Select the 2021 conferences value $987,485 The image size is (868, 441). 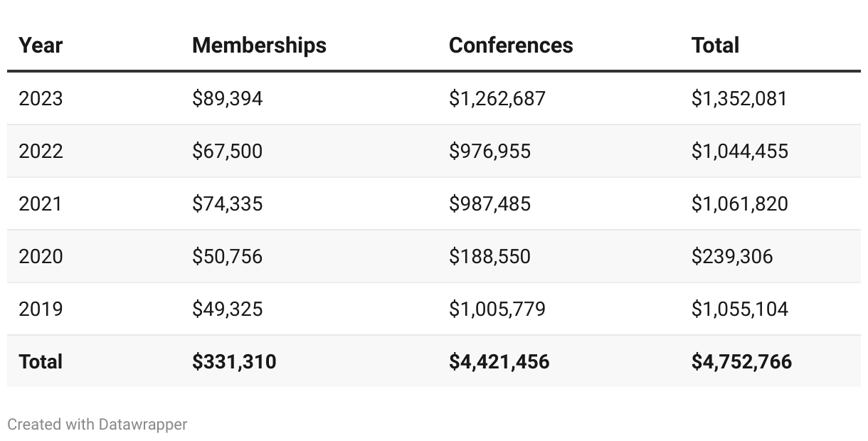[489, 203]
